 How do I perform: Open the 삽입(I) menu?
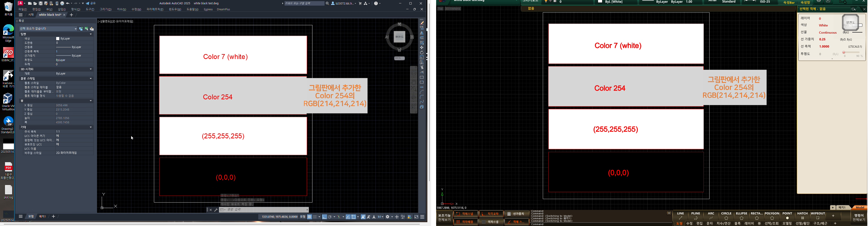[62, 9]
